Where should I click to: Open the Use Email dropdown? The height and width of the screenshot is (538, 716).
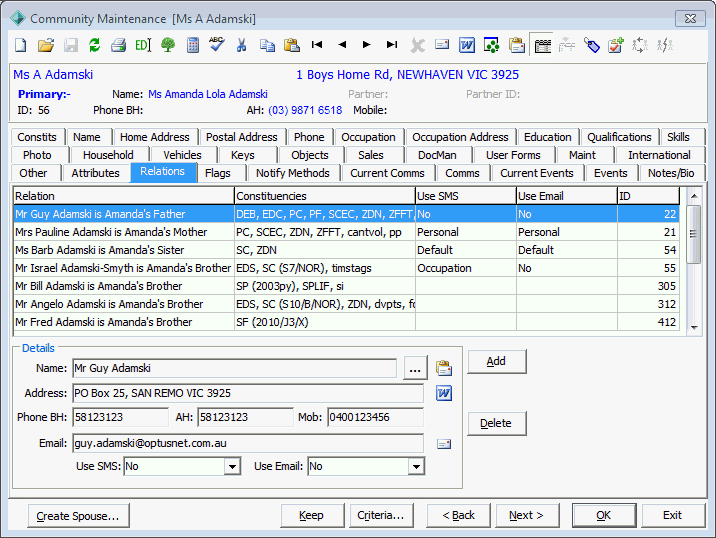click(x=416, y=466)
